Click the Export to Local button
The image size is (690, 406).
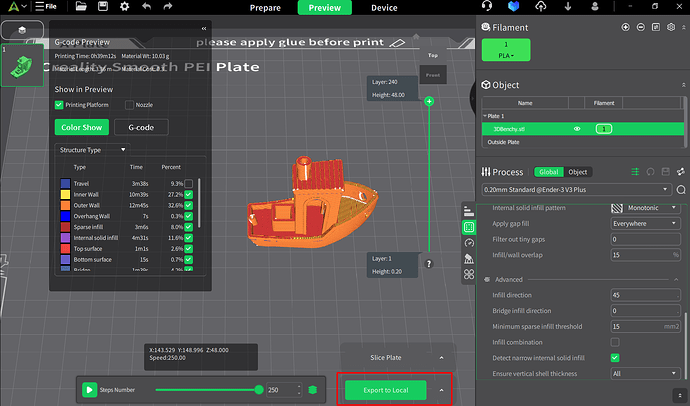386,390
